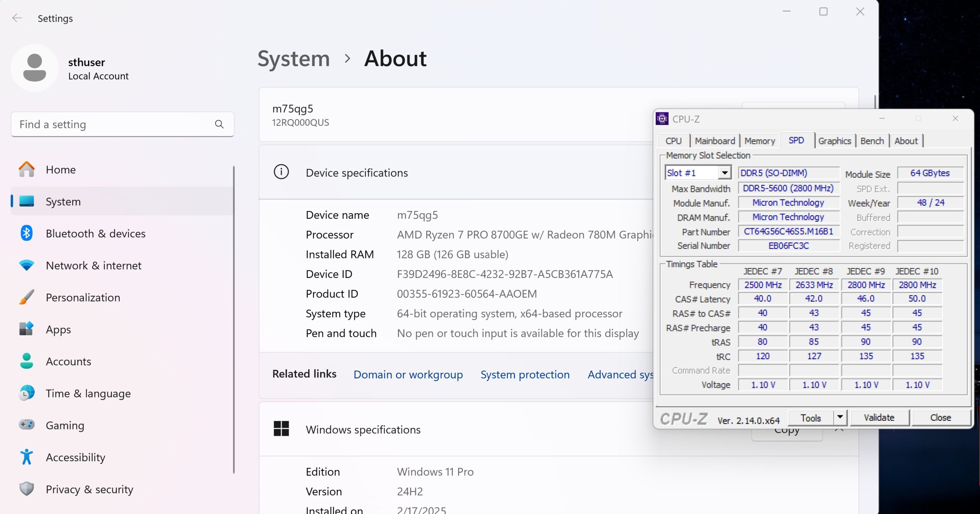This screenshot has height=514, width=980.
Task: Open Network & internet settings
Action: click(x=93, y=265)
